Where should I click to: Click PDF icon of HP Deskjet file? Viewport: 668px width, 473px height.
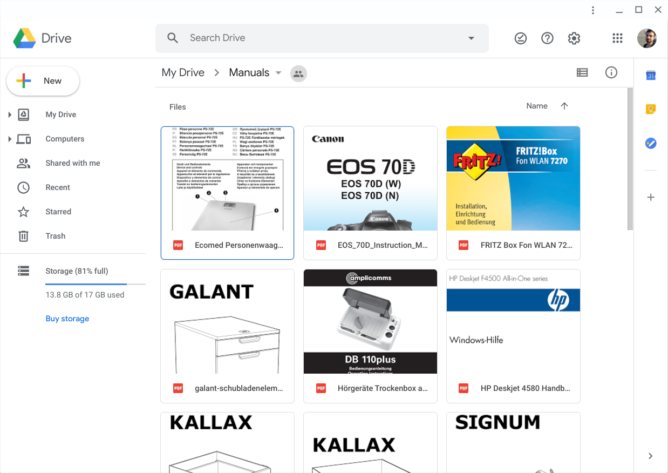pos(464,389)
